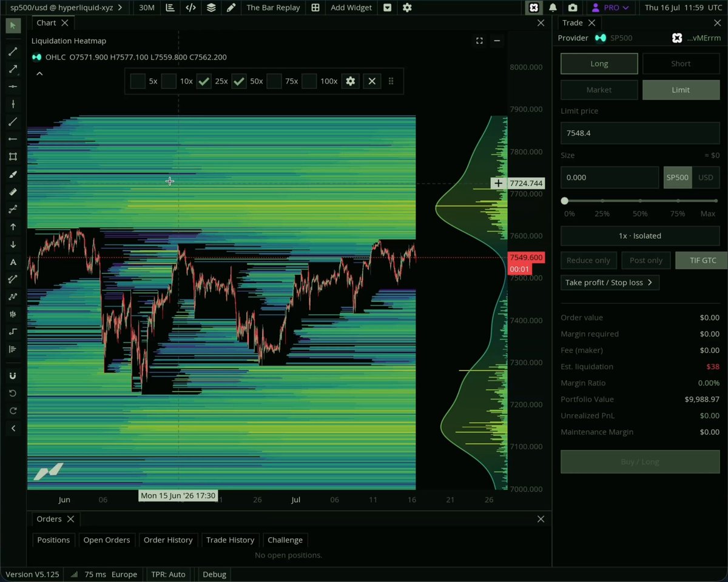Enable the 10x leverage checkbox
Screen dimensions: 728x582
coord(169,81)
